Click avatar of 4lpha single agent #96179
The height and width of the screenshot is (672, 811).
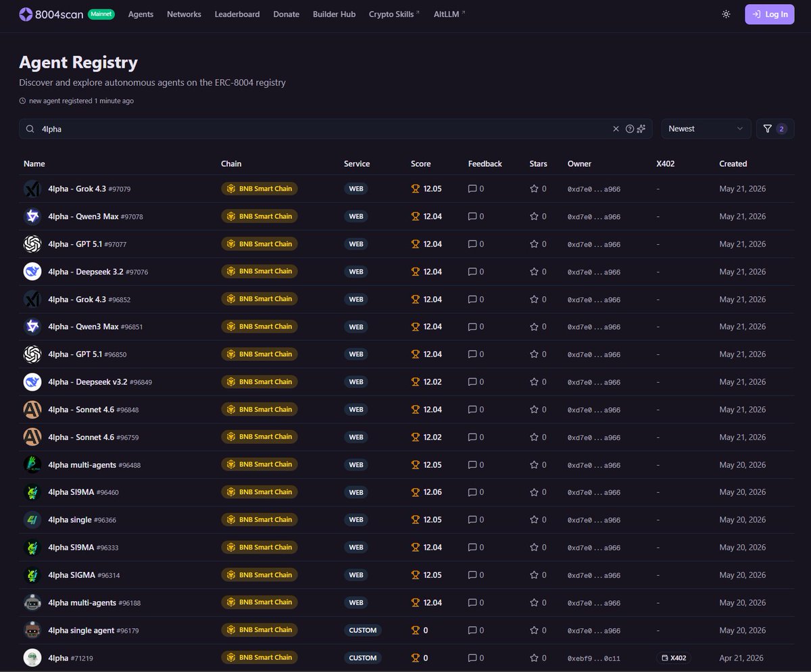pyautogui.click(x=32, y=630)
